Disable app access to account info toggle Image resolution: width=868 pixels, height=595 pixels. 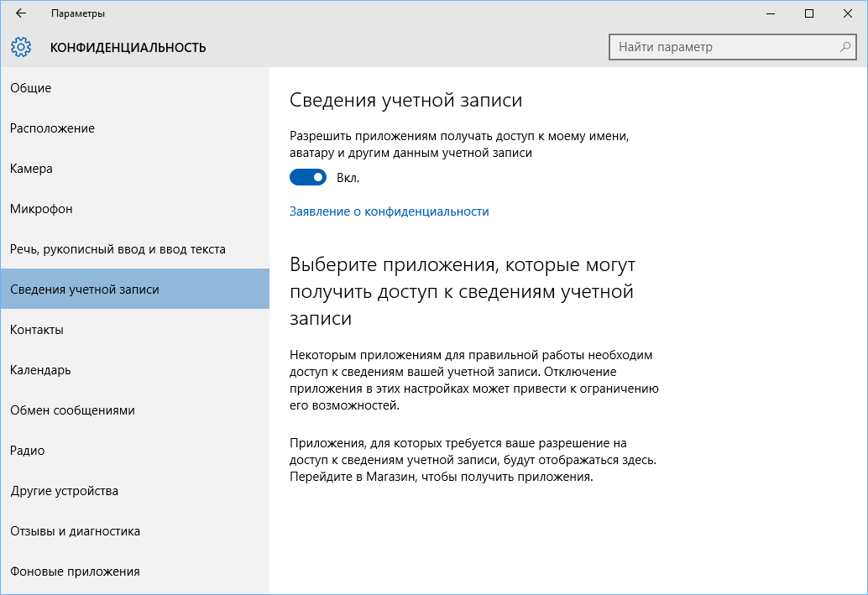307,177
